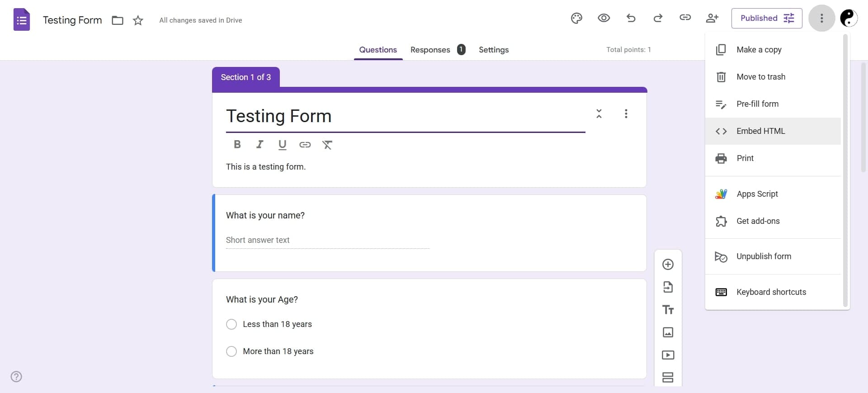Add video icon in side toolbar
The width and height of the screenshot is (868, 393).
(668, 355)
